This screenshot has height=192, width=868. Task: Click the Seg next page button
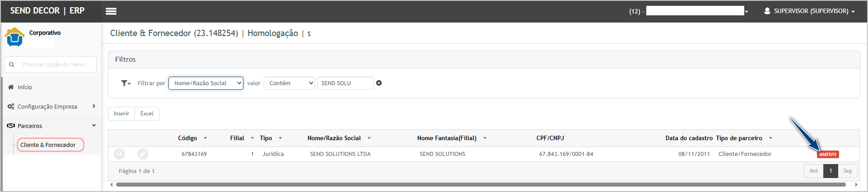click(x=847, y=171)
